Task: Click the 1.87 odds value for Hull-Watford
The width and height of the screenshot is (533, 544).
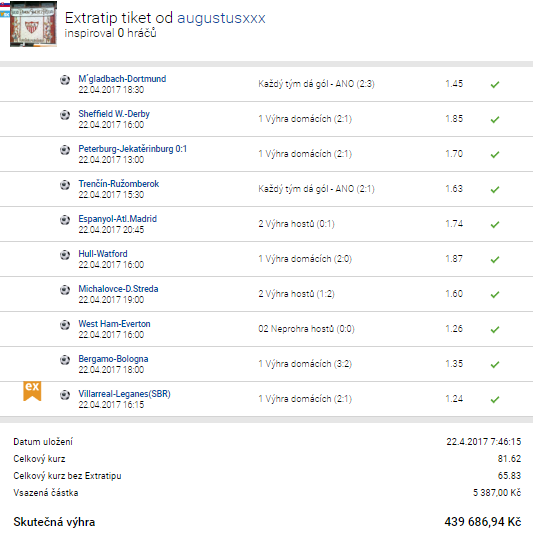Action: pyautogui.click(x=454, y=259)
